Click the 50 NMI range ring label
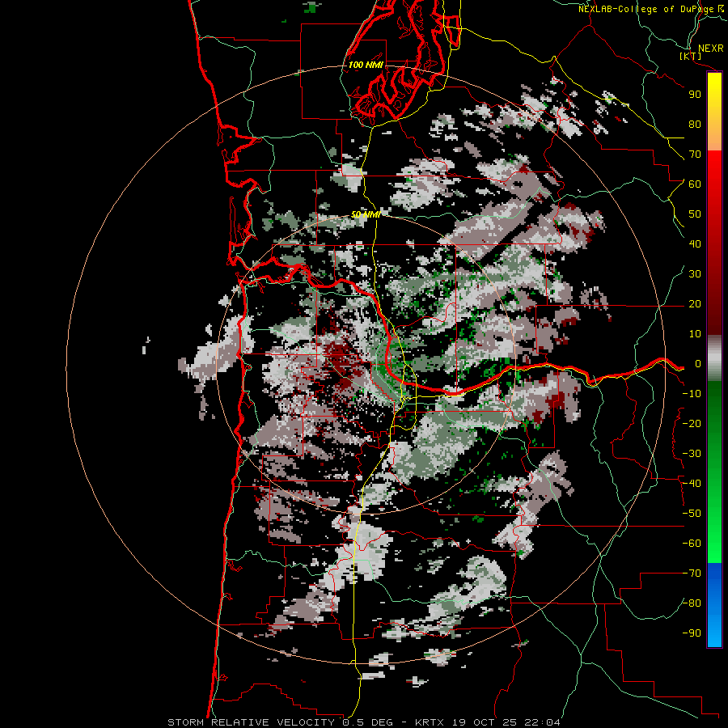The width and height of the screenshot is (728, 728). pyautogui.click(x=366, y=214)
